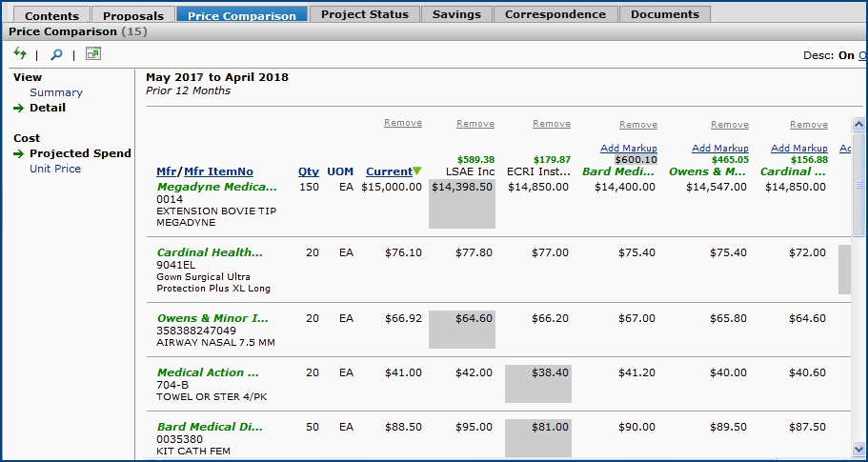The image size is (868, 462).
Task: Open the Documents tab
Action: [x=665, y=14]
